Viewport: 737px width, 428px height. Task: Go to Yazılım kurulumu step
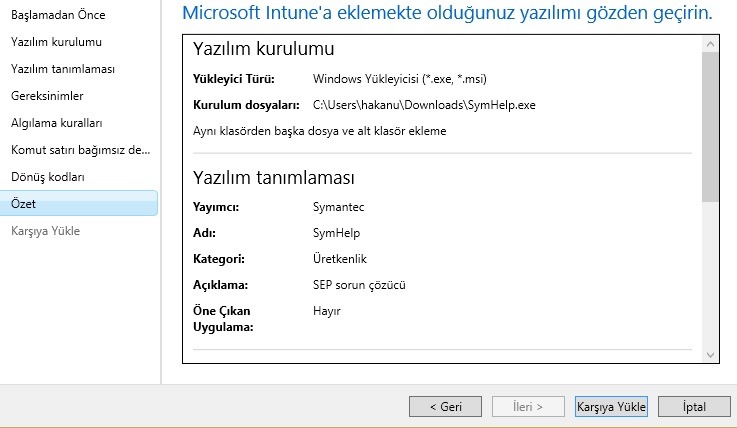click(x=56, y=42)
